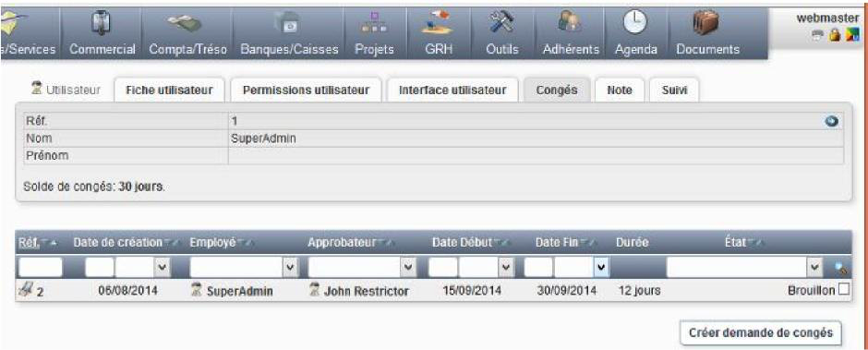Click the start date 15/09/2014
Image resolution: width=868 pixels, height=350 pixels.
pyautogui.click(x=473, y=290)
